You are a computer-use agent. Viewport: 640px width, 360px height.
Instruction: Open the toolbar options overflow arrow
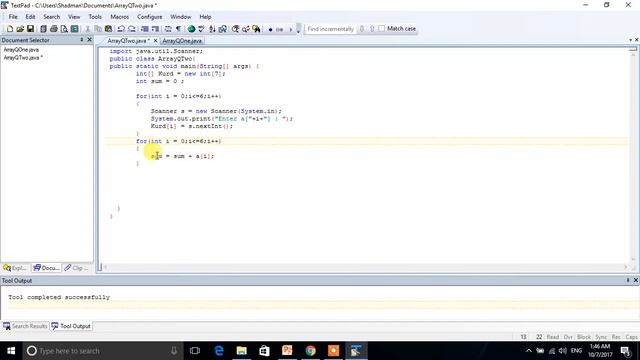[x=298, y=29]
